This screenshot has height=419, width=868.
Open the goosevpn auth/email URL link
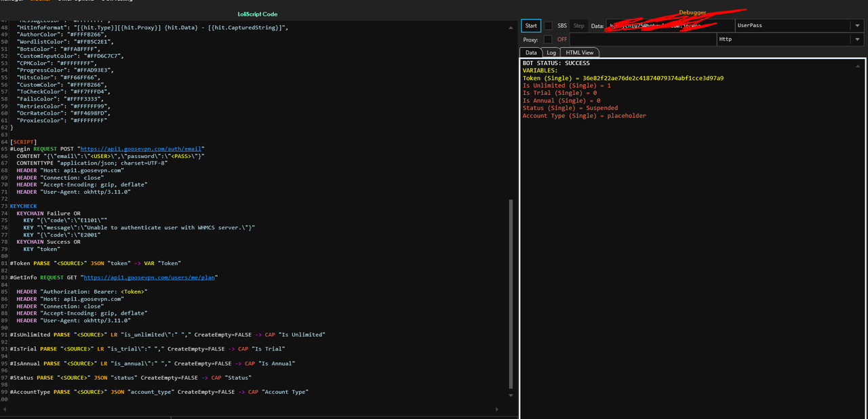pos(141,148)
